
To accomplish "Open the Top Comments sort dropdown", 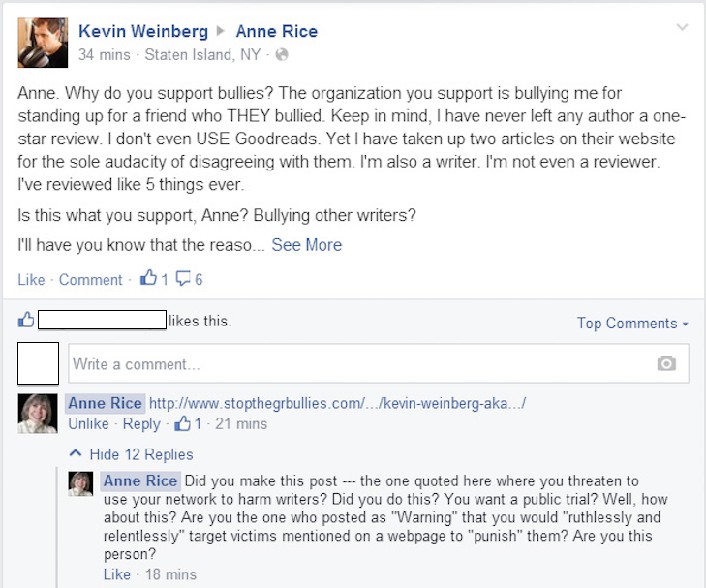I will [632, 324].
